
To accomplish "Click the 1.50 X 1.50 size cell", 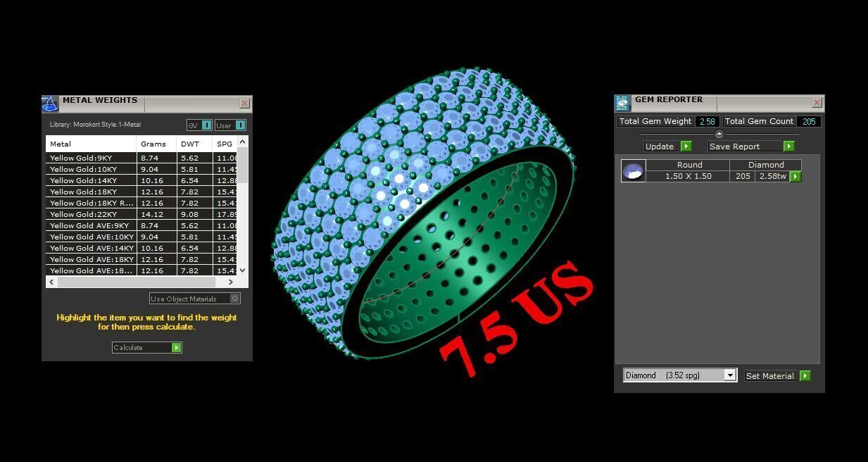I will 688,176.
